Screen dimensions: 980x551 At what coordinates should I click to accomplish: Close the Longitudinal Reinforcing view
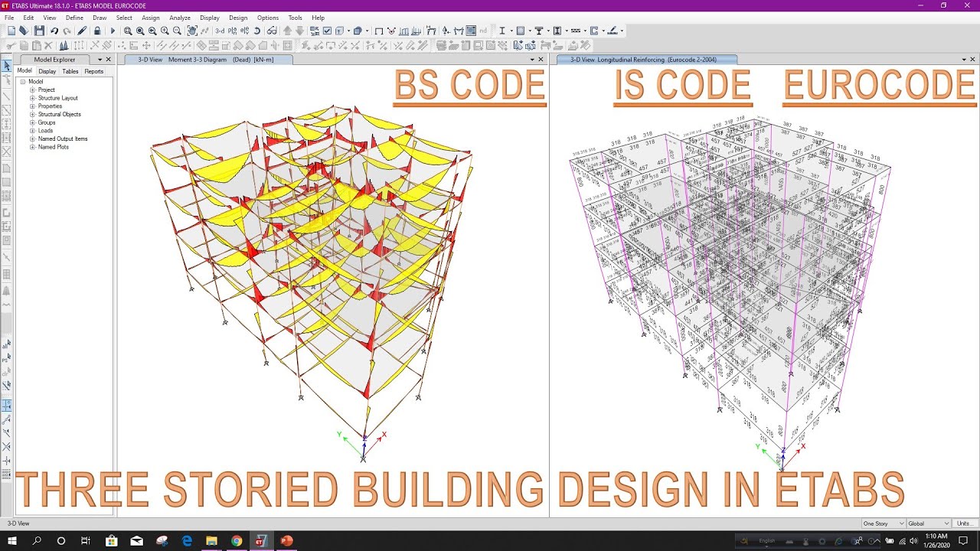[972, 60]
